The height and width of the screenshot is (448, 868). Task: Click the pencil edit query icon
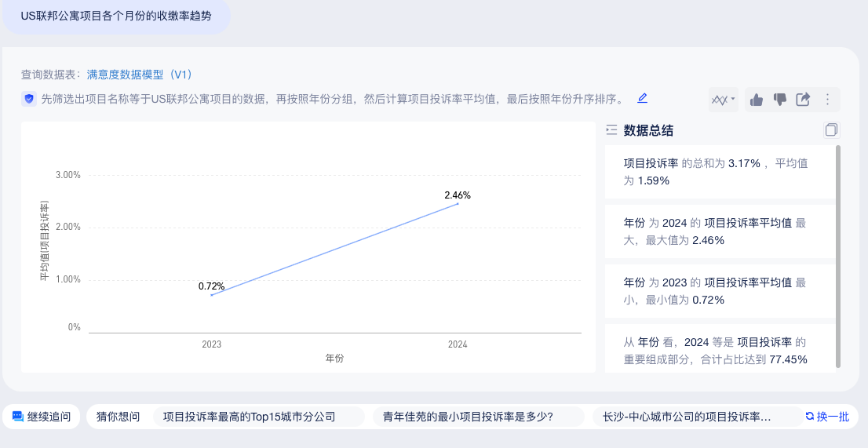pyautogui.click(x=642, y=98)
